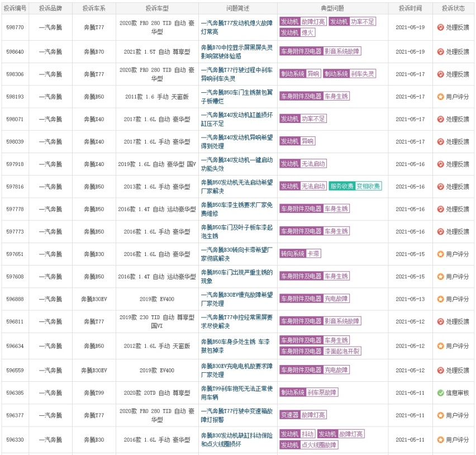Open complaint 奔腾B30发动机缺缸抖动

[237, 439]
